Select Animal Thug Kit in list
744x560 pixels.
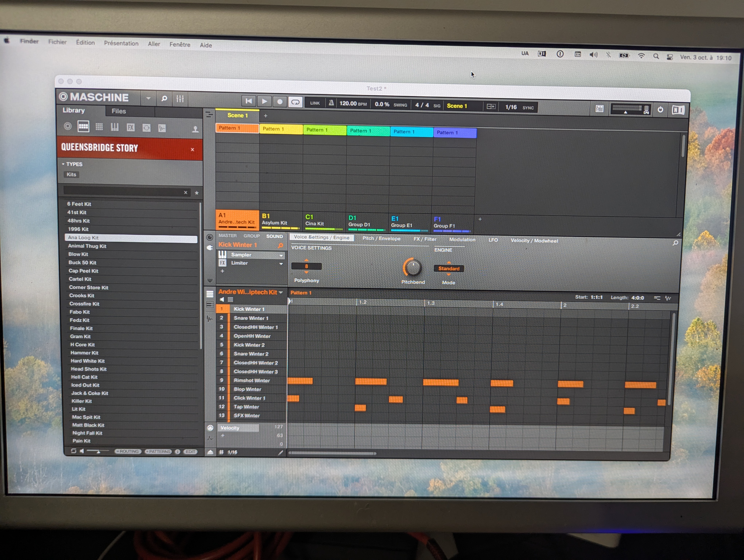click(x=87, y=246)
